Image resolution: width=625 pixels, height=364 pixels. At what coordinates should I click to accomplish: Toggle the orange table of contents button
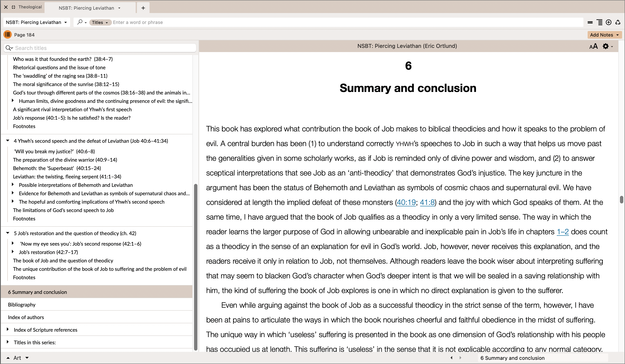(8, 34)
